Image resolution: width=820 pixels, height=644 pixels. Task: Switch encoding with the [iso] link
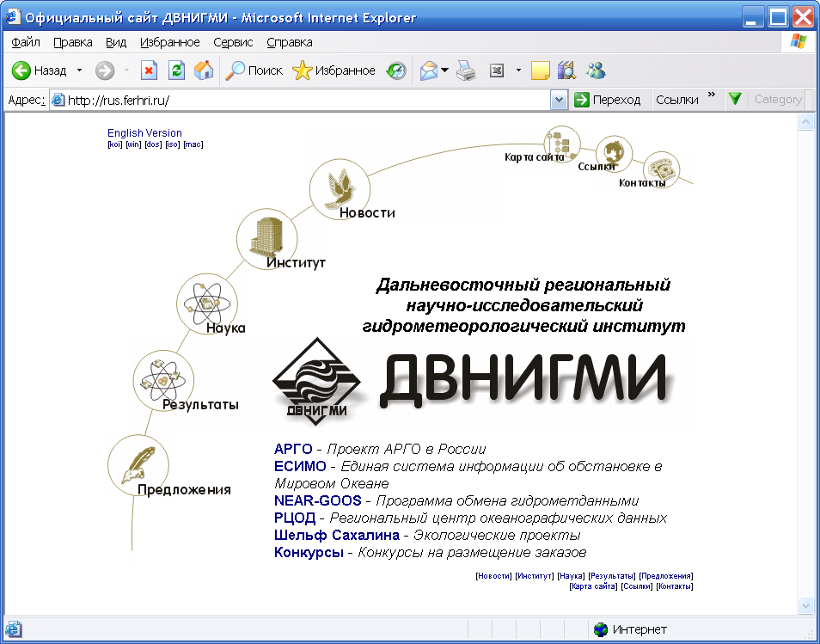pos(173,144)
